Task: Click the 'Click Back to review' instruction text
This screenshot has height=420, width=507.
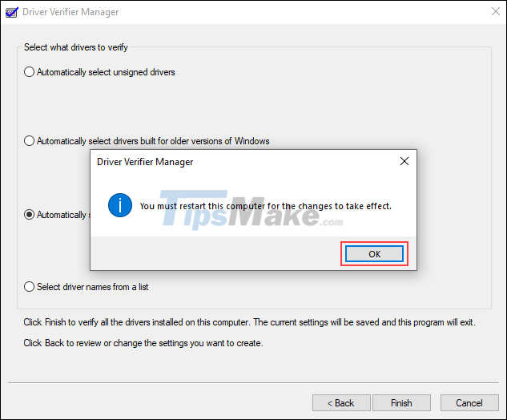Action: tap(143, 343)
